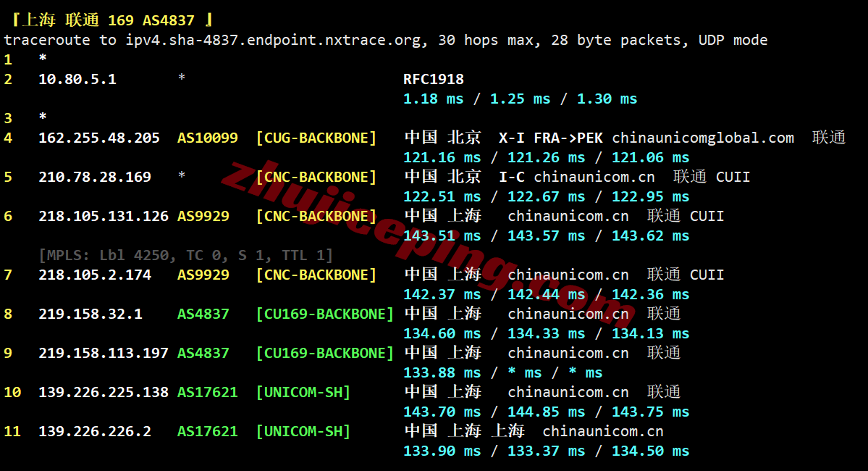Click the [CUG-BACKBONE] tag
The height and width of the screenshot is (471, 868).
[x=316, y=138]
